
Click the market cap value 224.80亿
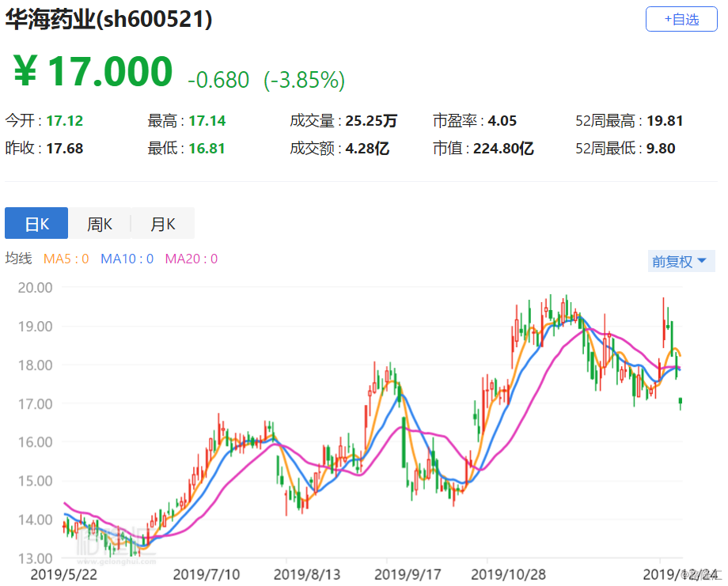tap(503, 149)
